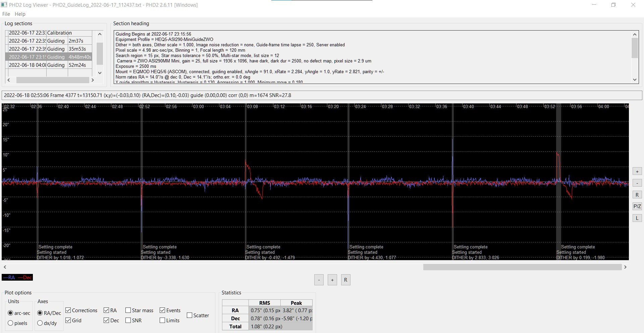Zoom out vertically with the right-side - button
644x333 pixels.
(637, 183)
